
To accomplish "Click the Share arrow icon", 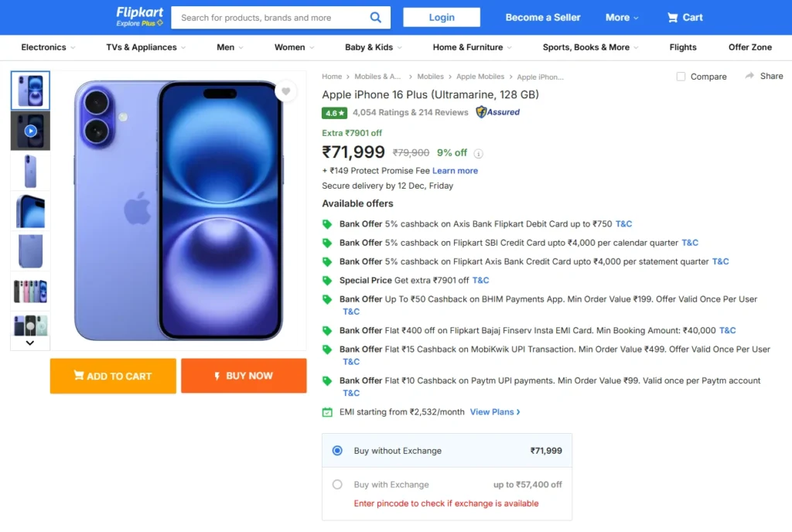I will click(749, 76).
